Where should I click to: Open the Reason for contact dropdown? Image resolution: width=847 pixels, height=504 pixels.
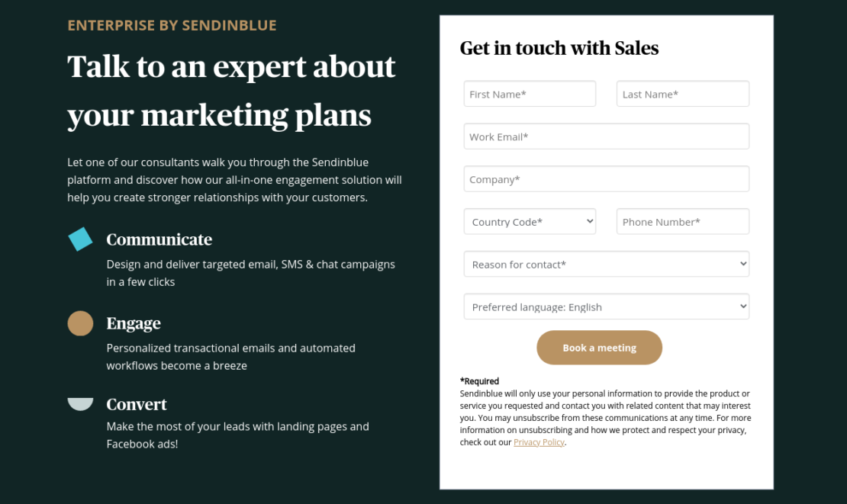[x=606, y=264]
